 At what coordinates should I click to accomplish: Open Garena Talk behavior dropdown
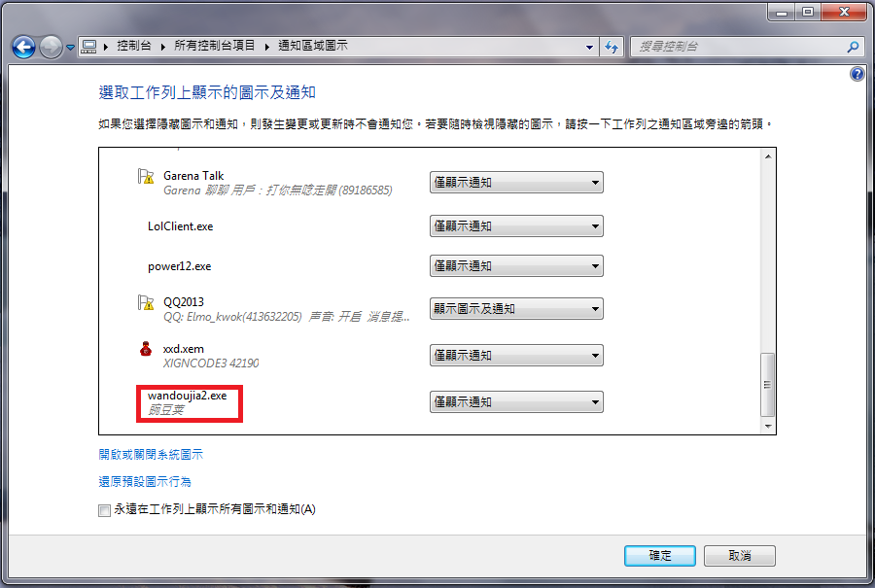point(516,183)
